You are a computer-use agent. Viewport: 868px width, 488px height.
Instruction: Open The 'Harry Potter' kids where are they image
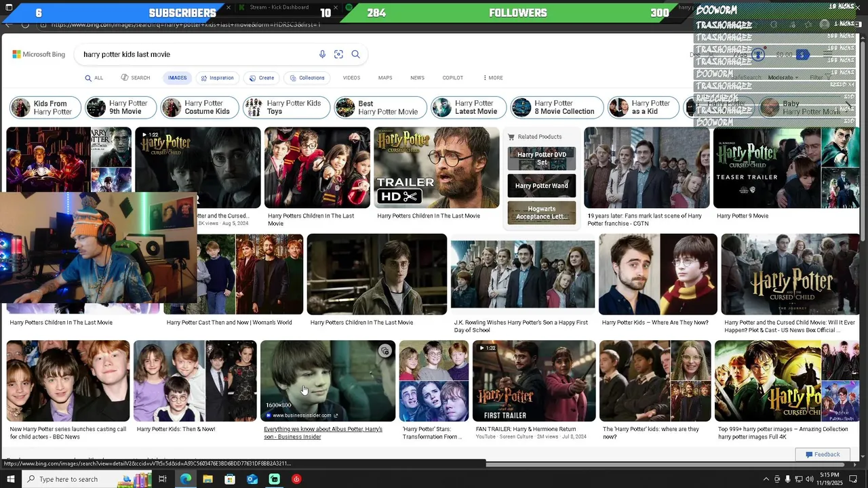[x=655, y=381]
